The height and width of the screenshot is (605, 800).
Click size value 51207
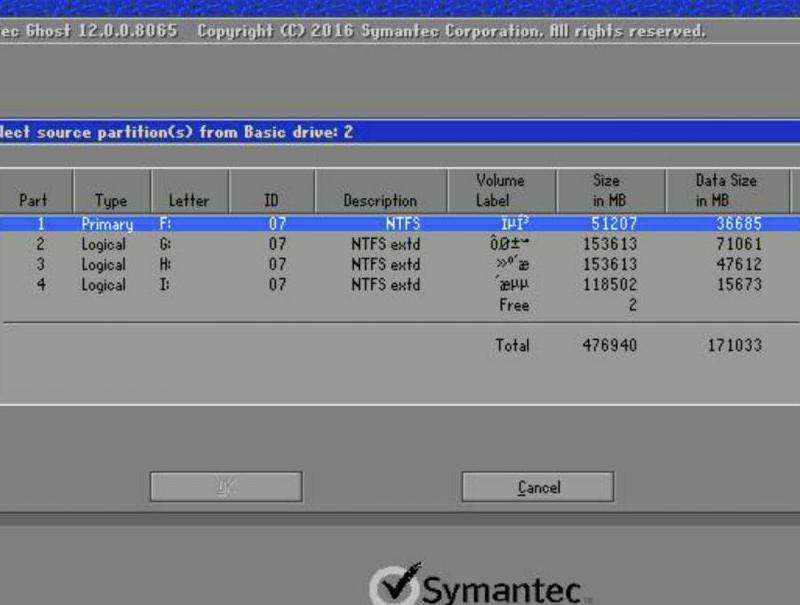pyautogui.click(x=614, y=224)
